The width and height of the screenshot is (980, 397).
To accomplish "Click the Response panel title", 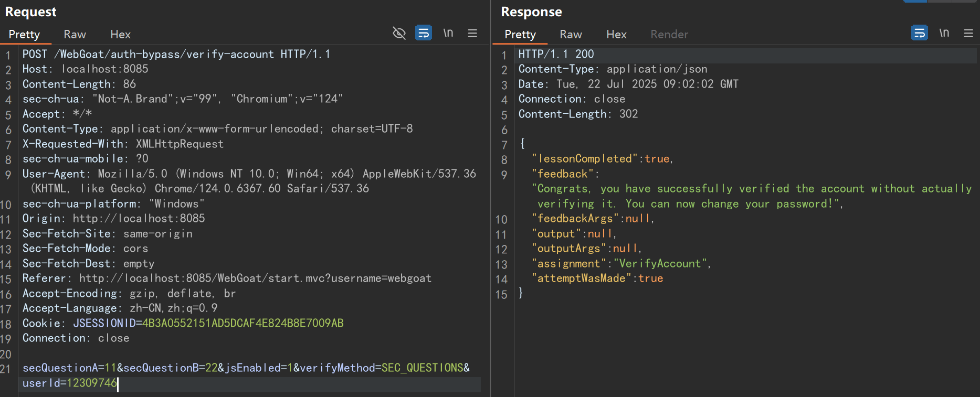I will point(531,12).
